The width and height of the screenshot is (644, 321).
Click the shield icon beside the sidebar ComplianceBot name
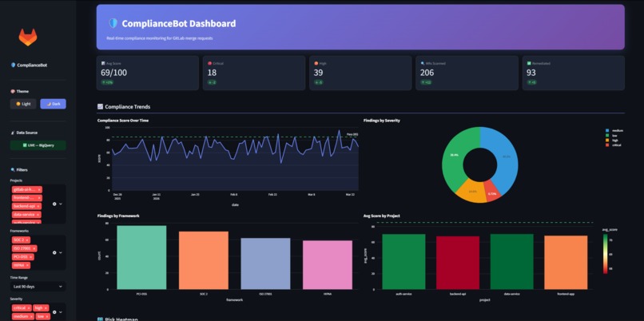[13, 65]
